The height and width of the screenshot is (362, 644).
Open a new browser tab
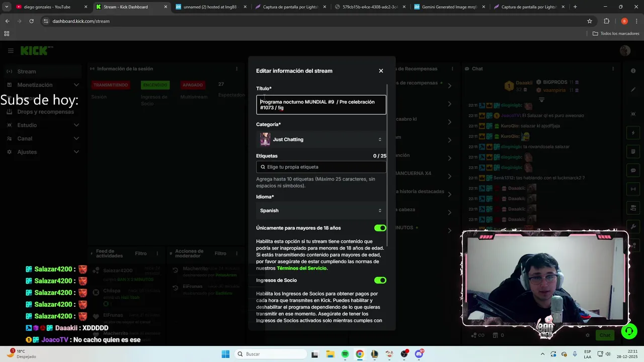coord(575,7)
